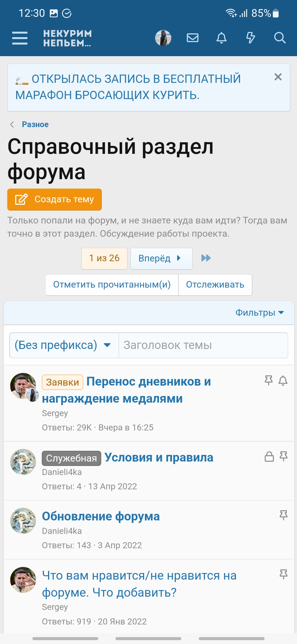The height and width of the screenshot is (644, 297).
Task: Go back to Разное breadcrumb
Action: tap(35, 124)
